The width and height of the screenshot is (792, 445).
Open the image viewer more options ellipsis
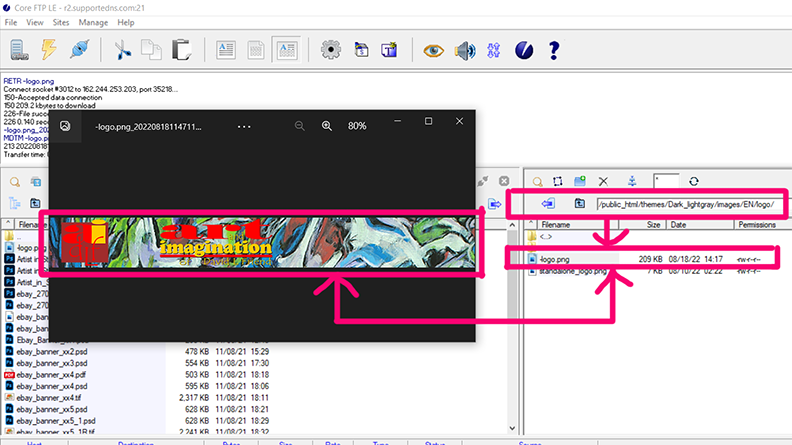point(244,126)
